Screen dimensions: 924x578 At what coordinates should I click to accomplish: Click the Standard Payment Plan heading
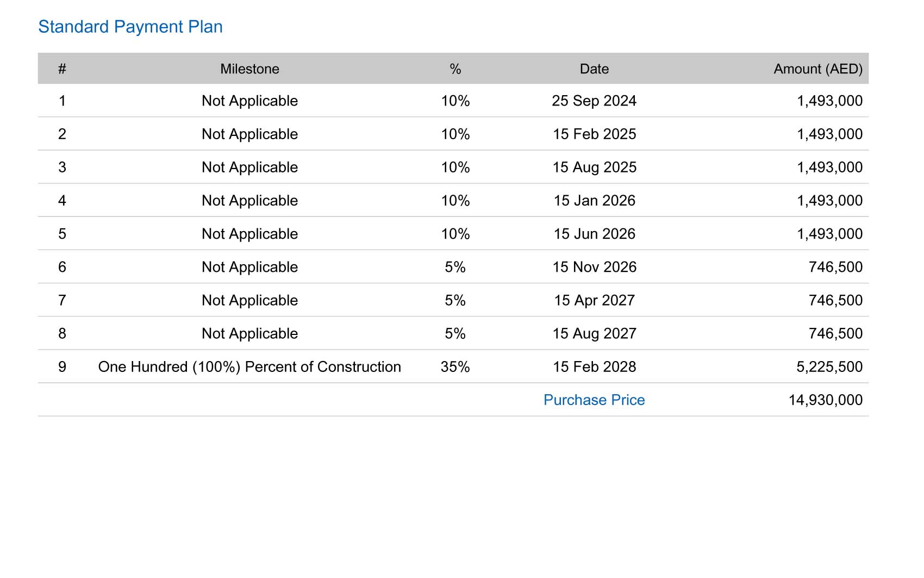130,27
